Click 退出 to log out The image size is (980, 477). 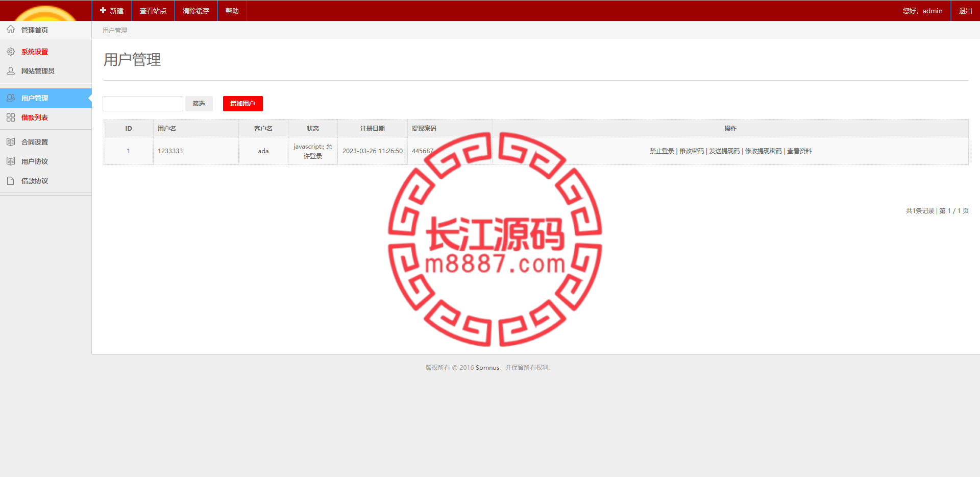click(x=965, y=11)
